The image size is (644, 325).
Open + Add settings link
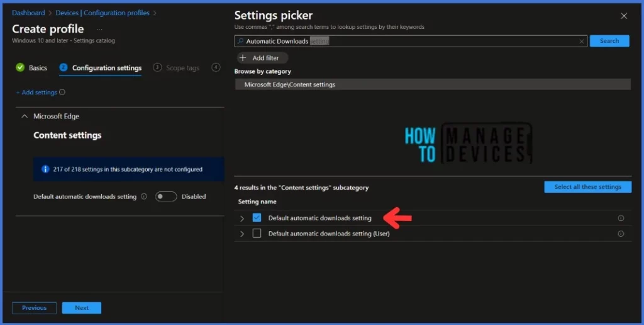click(36, 92)
